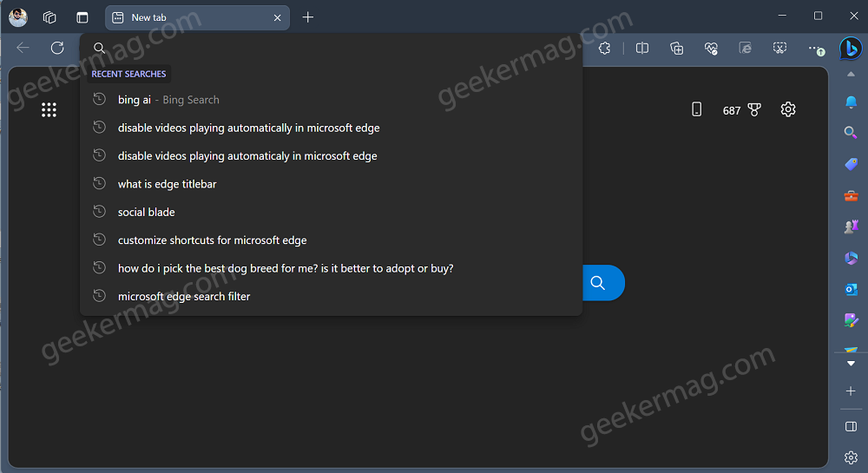Open the mobile phone icon on page
Screen dimensions: 868x473
pyautogui.click(x=696, y=109)
